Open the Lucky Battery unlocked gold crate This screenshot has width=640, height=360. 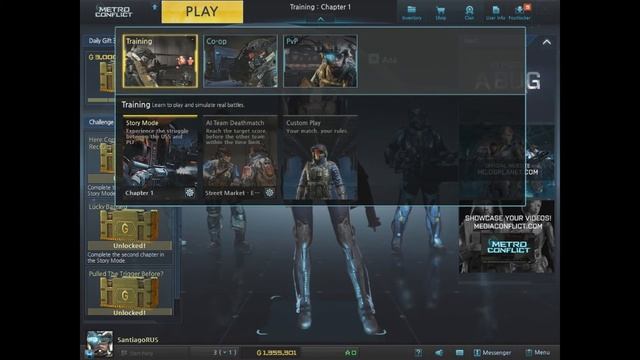coord(129,229)
